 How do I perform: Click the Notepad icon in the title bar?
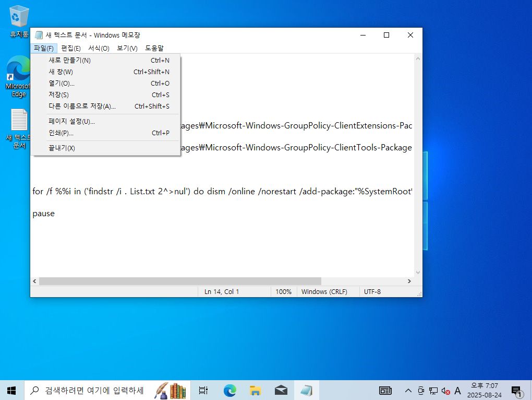click(39, 35)
